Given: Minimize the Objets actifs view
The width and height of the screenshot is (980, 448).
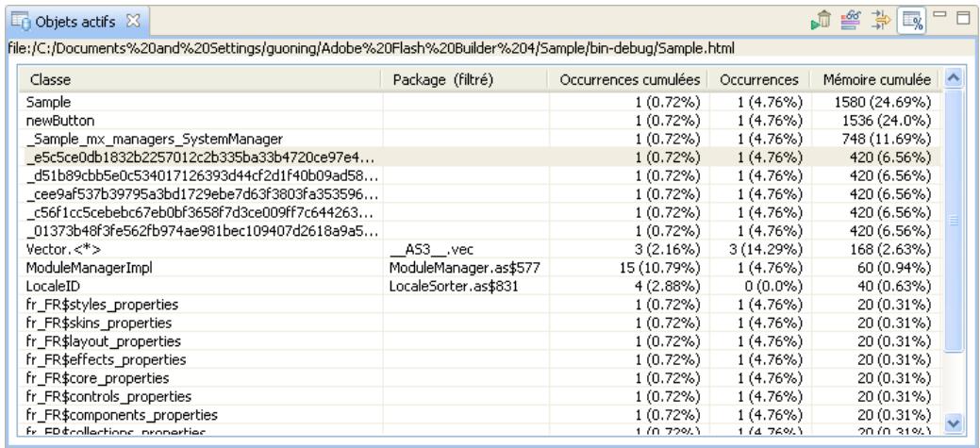Looking at the screenshot, I should [940, 14].
